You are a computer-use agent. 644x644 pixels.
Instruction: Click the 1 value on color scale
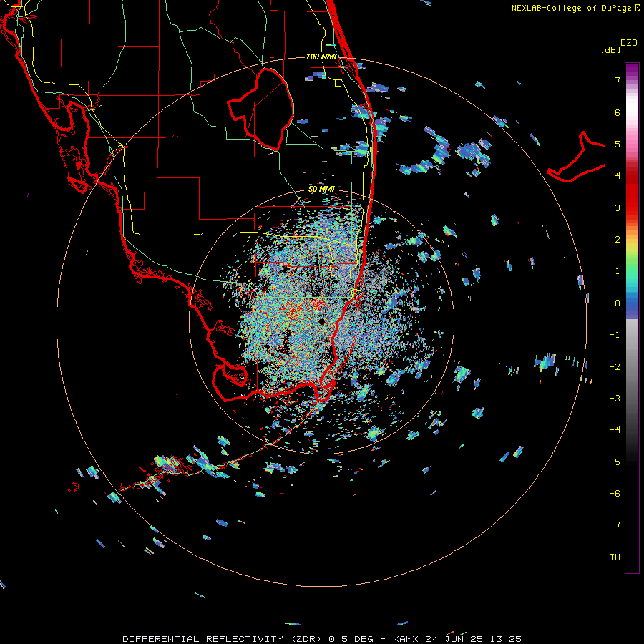point(618,271)
